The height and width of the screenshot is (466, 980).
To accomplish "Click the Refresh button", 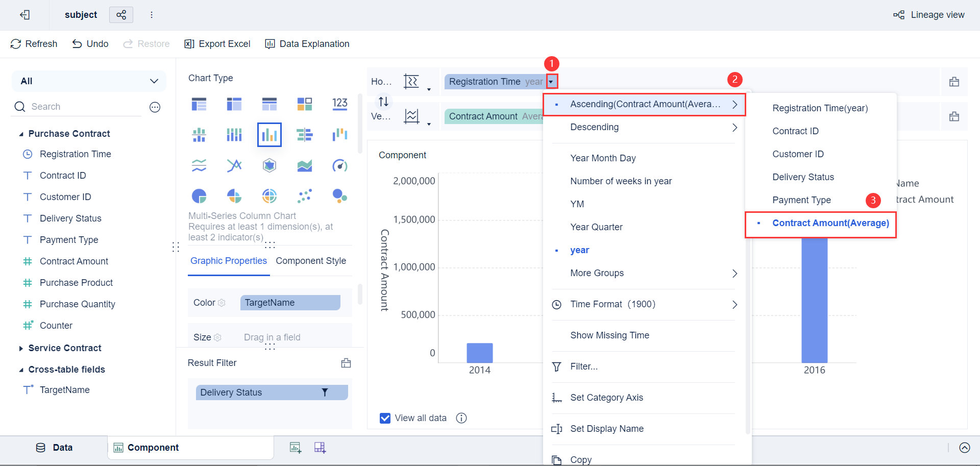I will click(34, 44).
